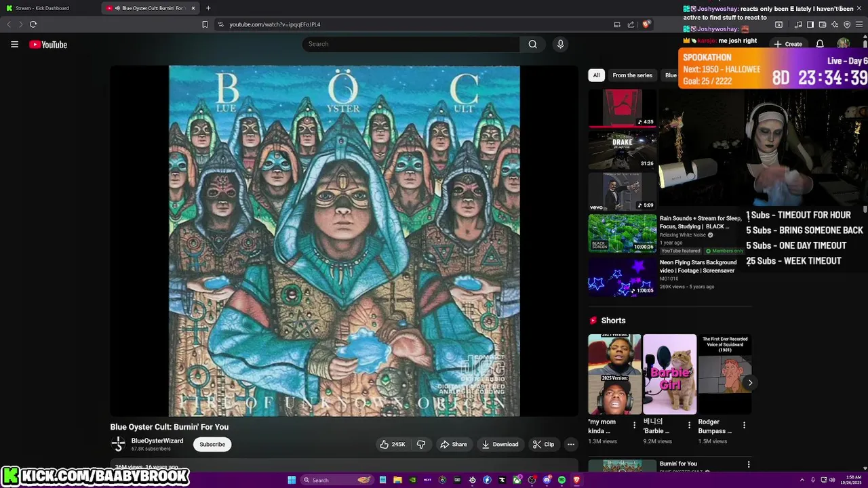Open Voice of Squidward short

(x=725, y=374)
